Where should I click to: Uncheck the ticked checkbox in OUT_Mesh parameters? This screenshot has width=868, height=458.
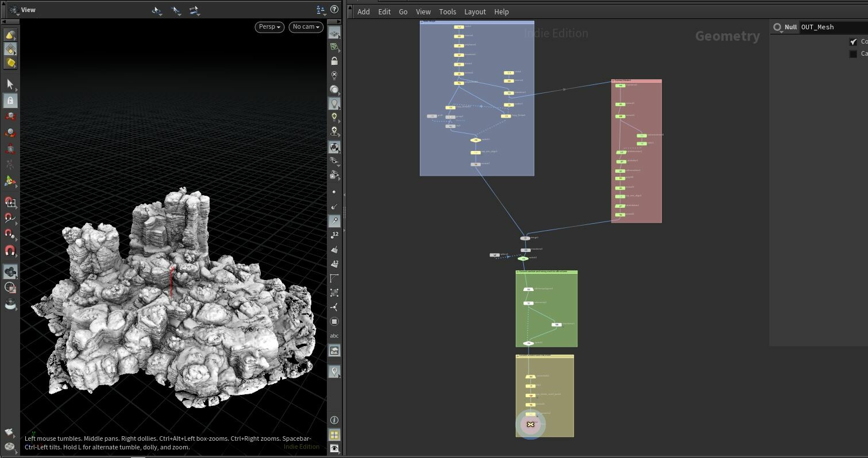click(x=853, y=41)
